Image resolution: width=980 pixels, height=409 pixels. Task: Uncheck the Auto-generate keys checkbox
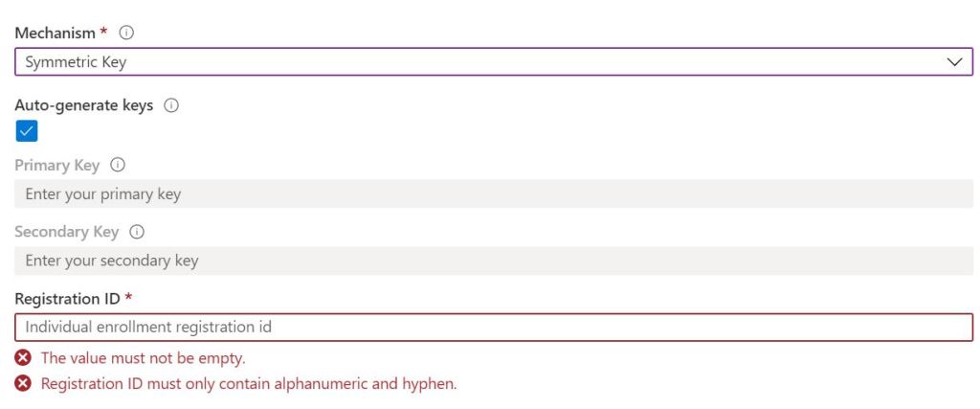click(26, 131)
